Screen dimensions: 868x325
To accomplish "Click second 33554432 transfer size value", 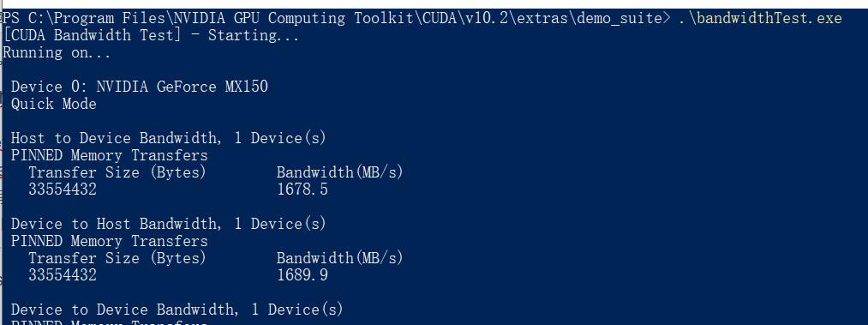I will (63, 276).
